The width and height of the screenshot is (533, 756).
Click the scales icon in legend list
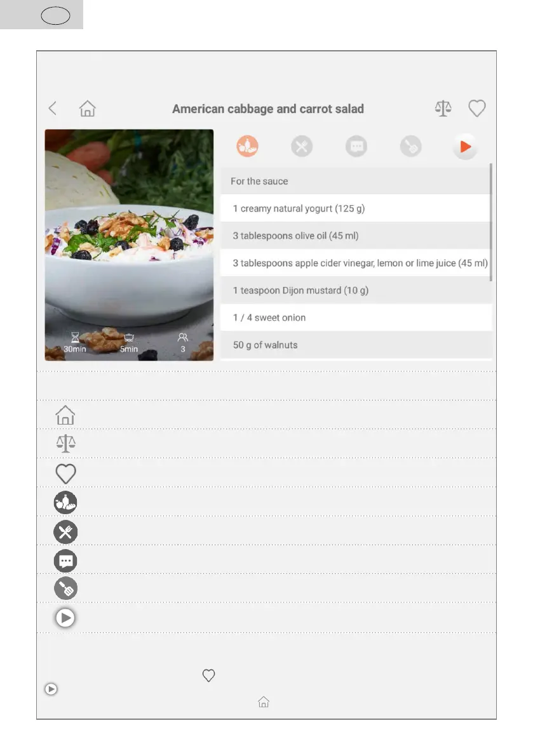pyautogui.click(x=65, y=444)
